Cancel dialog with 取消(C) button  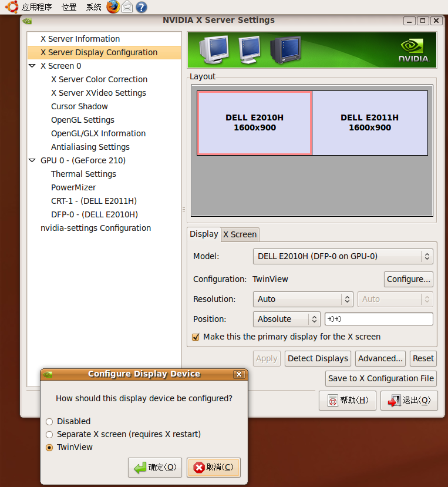click(x=214, y=468)
